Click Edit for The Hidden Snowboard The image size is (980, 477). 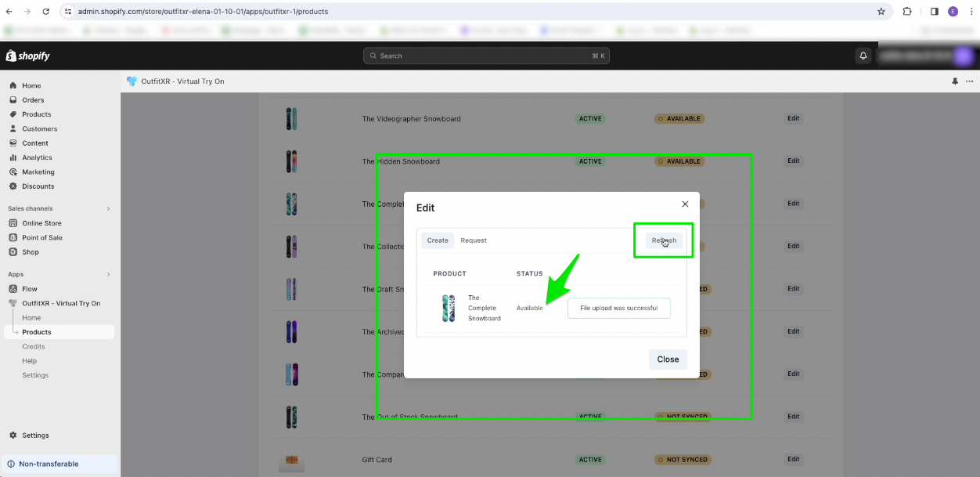click(794, 161)
